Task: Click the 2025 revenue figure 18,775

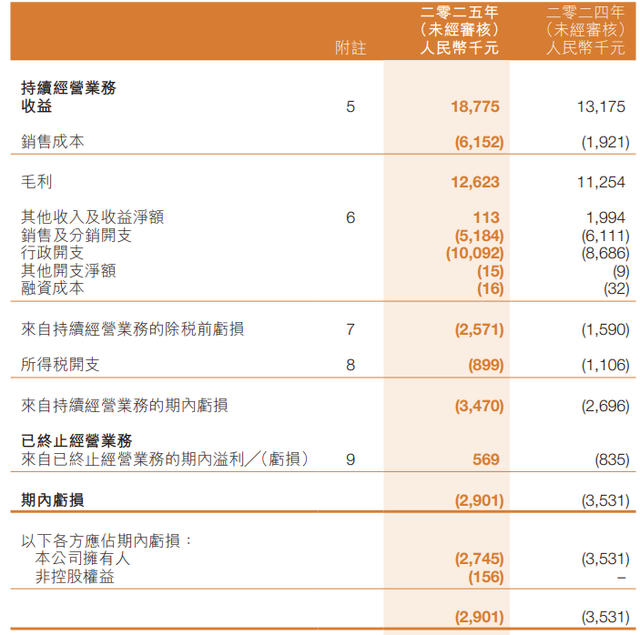Action: [x=475, y=106]
